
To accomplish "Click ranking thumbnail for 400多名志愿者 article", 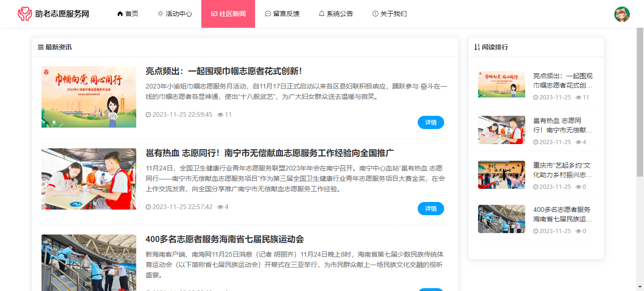I will (x=502, y=218).
